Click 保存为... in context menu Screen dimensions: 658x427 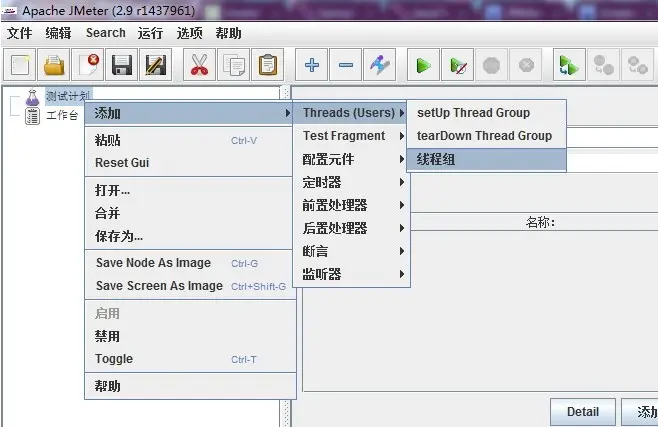click(x=188, y=236)
